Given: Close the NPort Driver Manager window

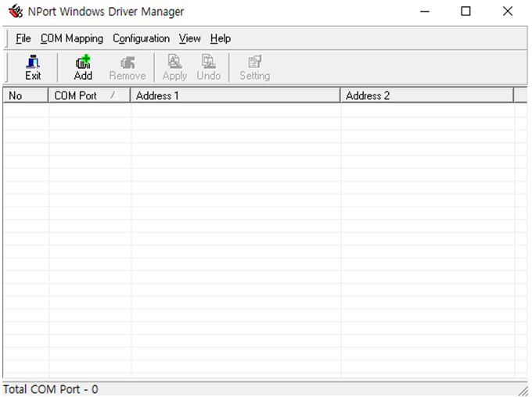Looking at the screenshot, I should click(508, 11).
